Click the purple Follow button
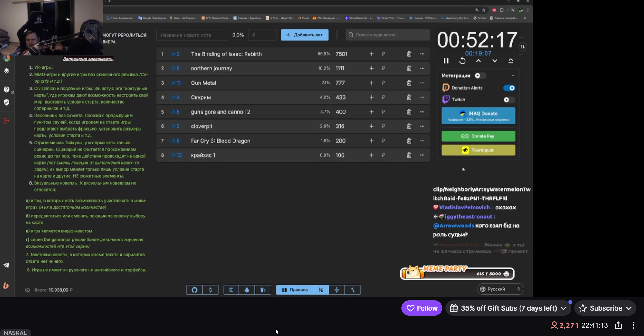Image resolution: width=644 pixels, height=336 pixels. (x=422, y=308)
